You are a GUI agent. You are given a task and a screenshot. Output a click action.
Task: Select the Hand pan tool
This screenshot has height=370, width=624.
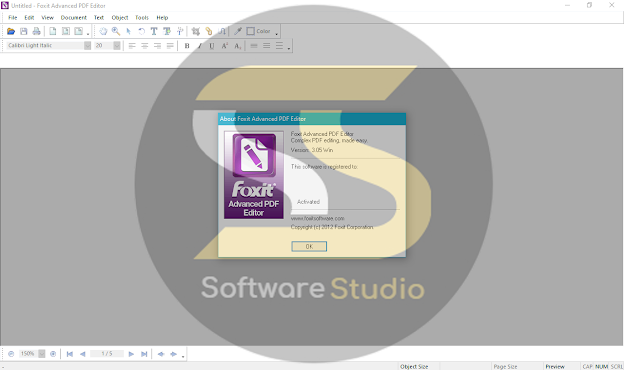(x=103, y=31)
